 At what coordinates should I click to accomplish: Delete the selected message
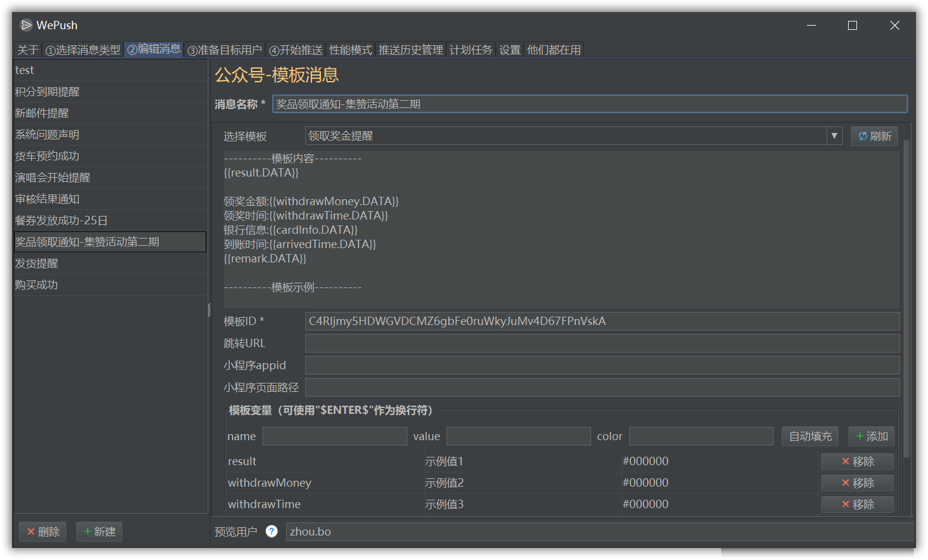tap(42, 531)
